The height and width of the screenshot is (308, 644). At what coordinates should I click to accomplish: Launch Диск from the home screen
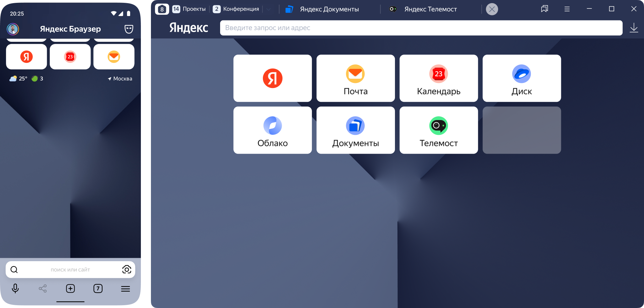(521, 78)
